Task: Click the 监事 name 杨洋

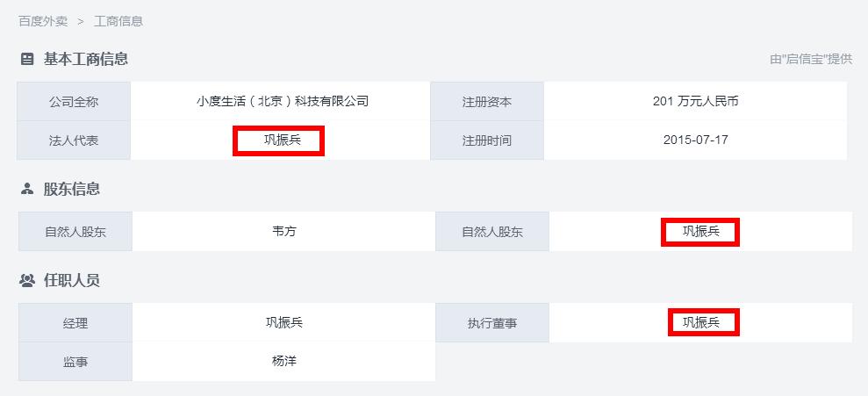Action: (x=284, y=361)
